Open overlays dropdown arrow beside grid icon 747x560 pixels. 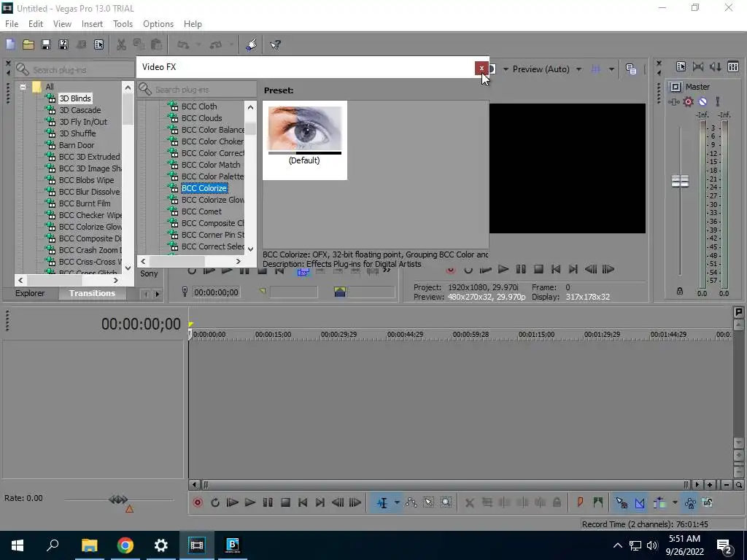click(x=611, y=69)
